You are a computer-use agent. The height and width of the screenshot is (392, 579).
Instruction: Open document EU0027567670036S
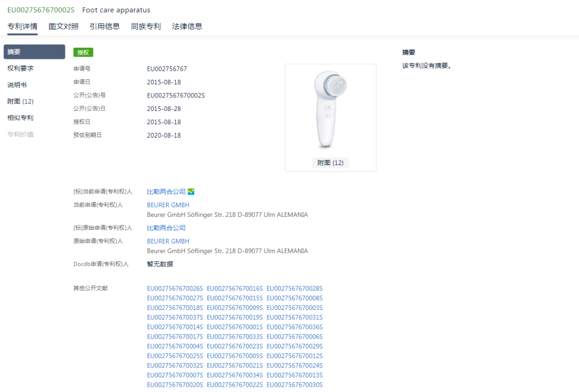click(295, 327)
